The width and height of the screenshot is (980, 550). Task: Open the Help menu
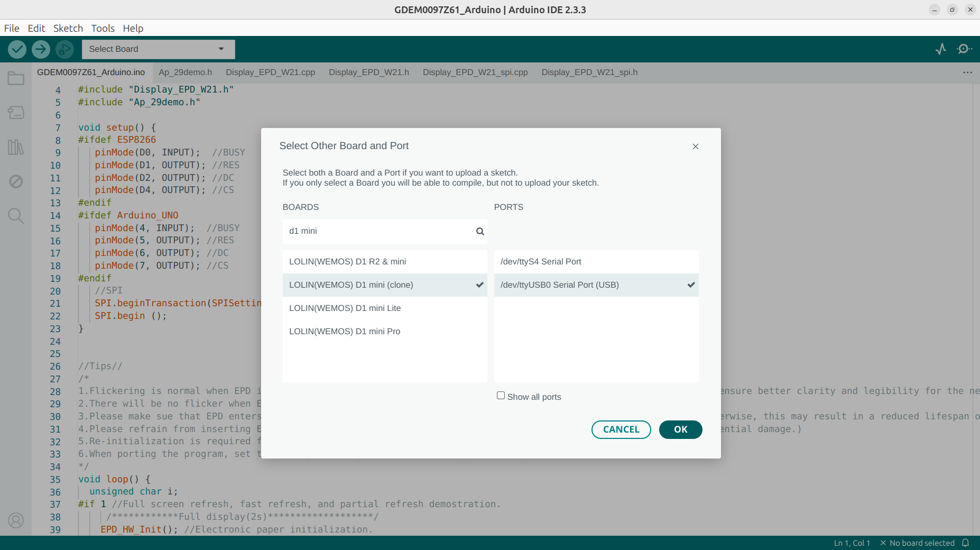pos(133,28)
